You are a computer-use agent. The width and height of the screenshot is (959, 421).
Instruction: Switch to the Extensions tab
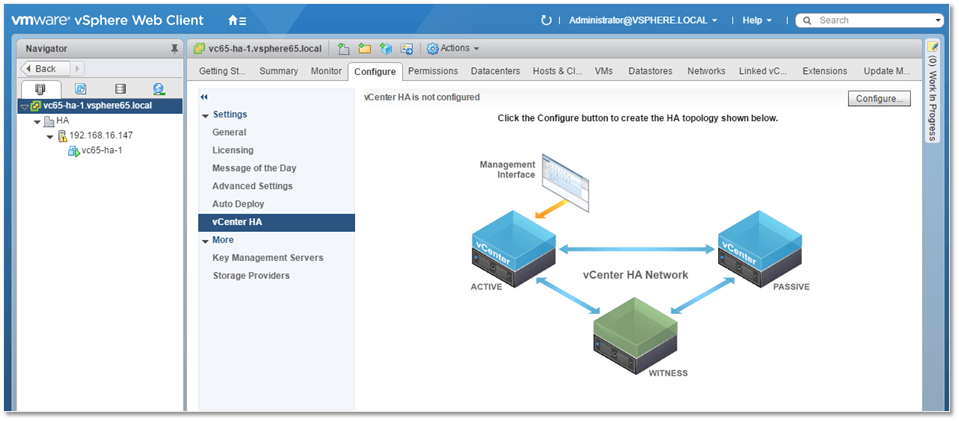(x=824, y=71)
